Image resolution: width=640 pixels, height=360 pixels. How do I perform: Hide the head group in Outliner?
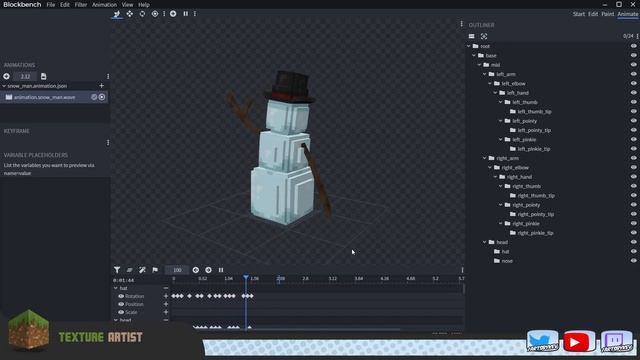click(x=633, y=242)
